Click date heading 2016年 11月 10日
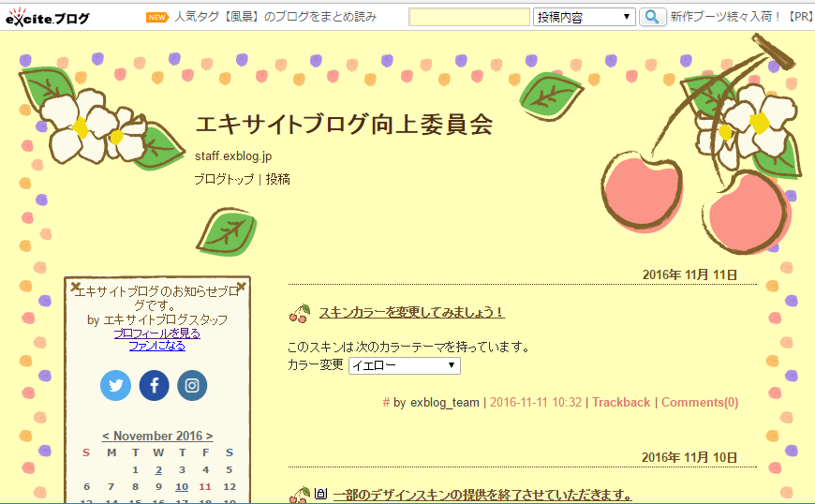 [x=689, y=457]
